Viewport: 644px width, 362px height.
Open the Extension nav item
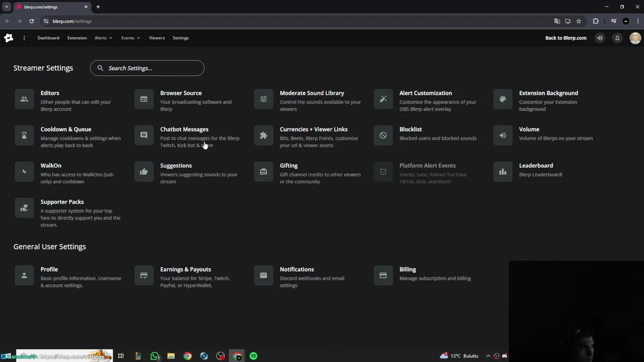tap(77, 38)
